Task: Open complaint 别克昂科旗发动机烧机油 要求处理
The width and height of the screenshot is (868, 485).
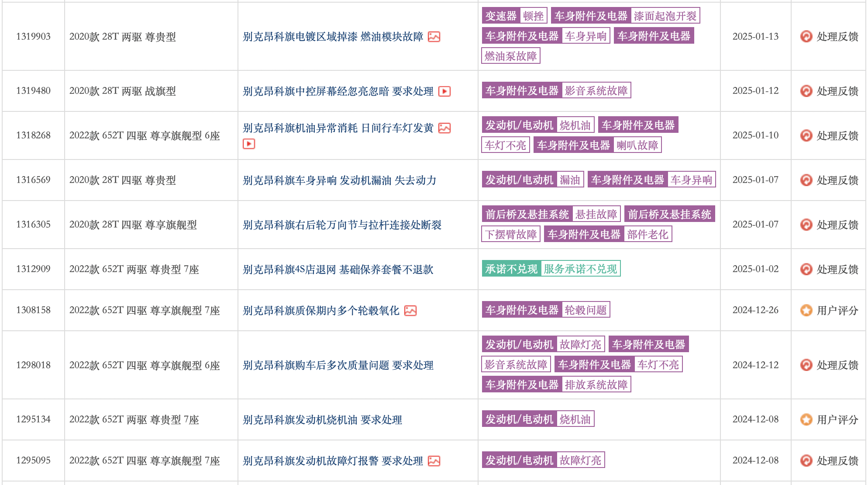Action: tap(322, 420)
